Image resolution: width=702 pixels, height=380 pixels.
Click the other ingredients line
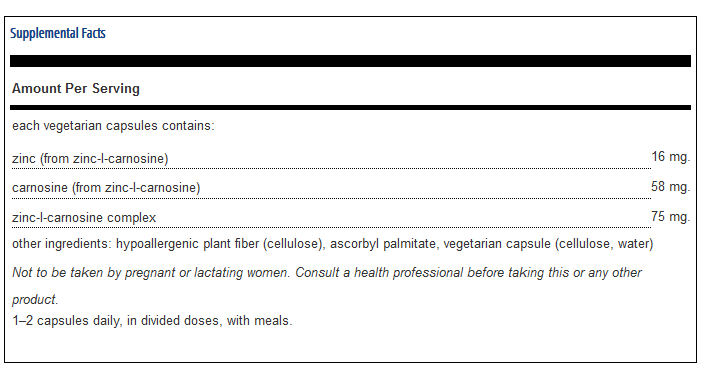pyautogui.click(x=333, y=244)
